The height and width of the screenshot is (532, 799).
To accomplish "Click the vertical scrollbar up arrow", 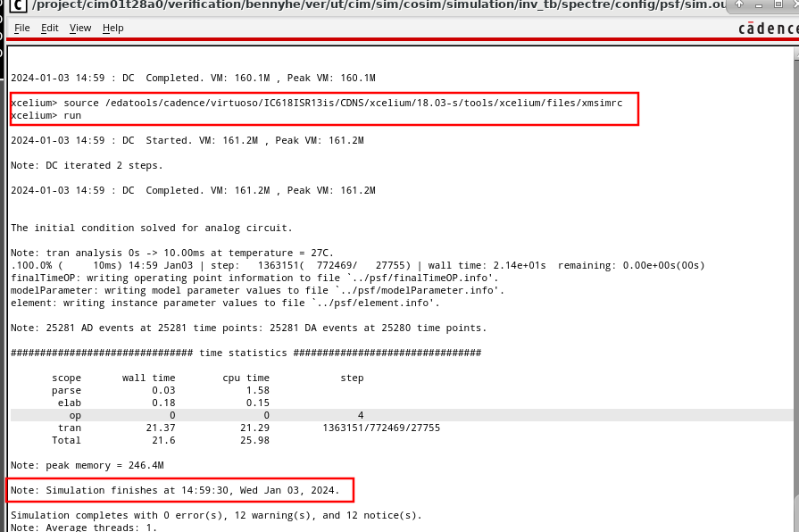I will [795, 54].
